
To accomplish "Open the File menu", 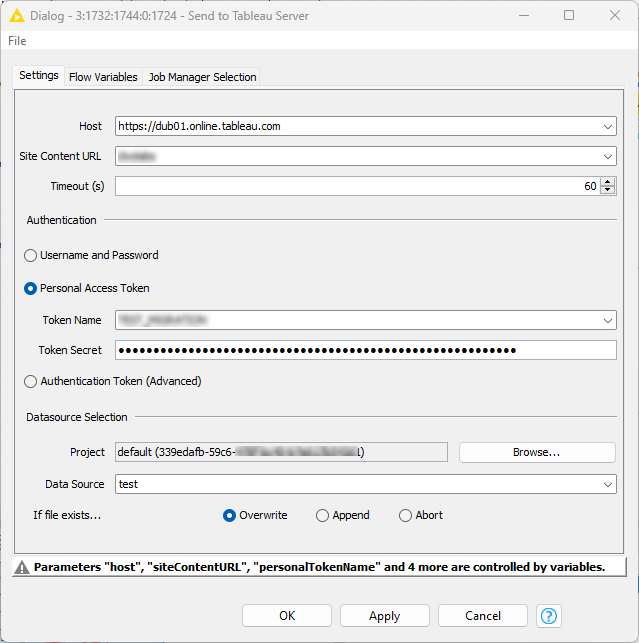I will (17, 41).
